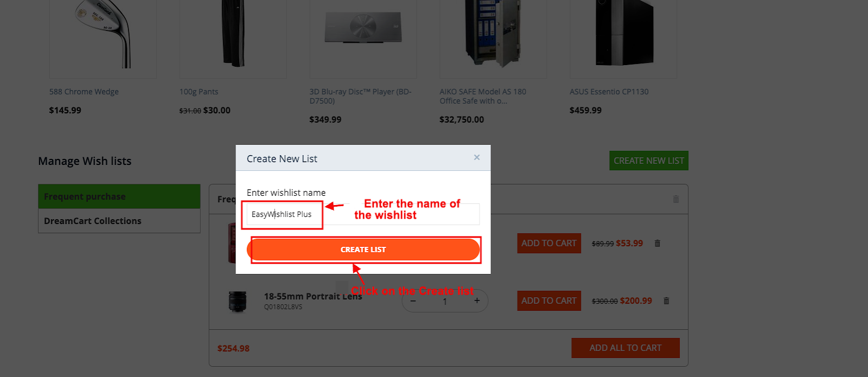Remove the $53.99 item using trash icon
Viewport: 868px width, 377px height.
point(658,243)
